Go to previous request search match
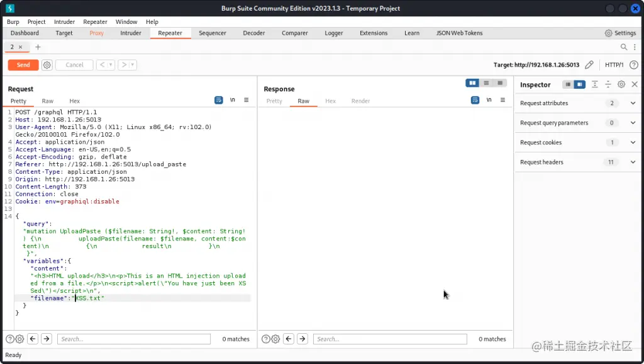Image resolution: width=644 pixels, height=364 pixels. coord(33,339)
